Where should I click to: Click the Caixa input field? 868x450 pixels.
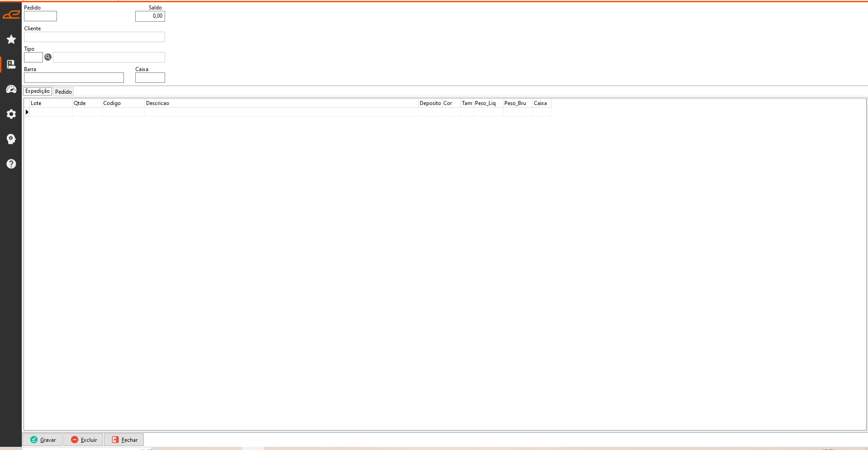[x=150, y=78]
